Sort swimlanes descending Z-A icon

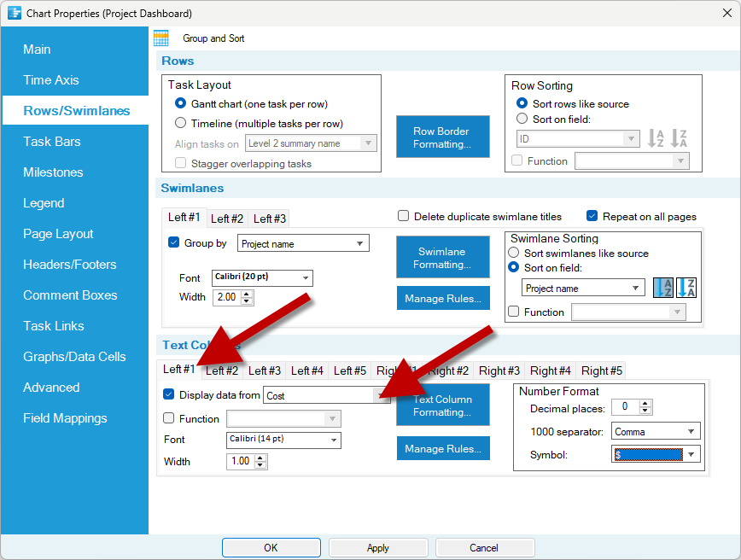pos(686,288)
